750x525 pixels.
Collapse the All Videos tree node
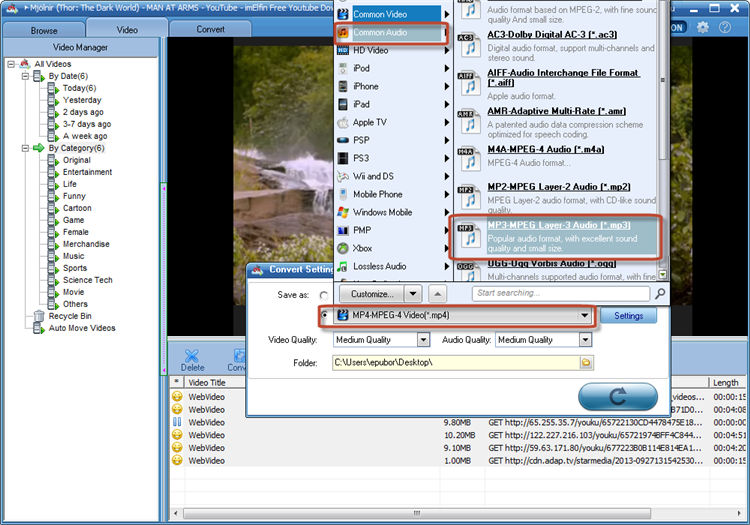coord(11,64)
